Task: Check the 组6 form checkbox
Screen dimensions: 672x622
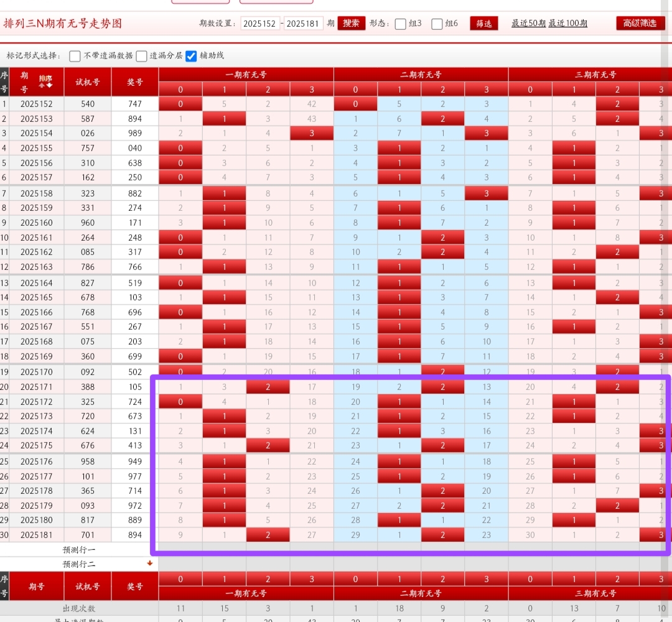Action: click(x=437, y=24)
